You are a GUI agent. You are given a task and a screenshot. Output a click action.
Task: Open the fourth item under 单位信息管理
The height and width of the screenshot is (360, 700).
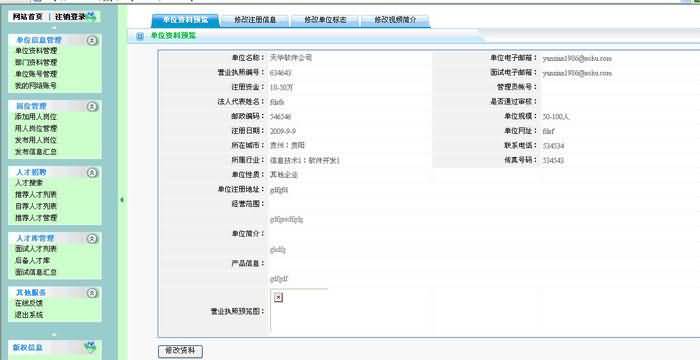tap(36, 85)
